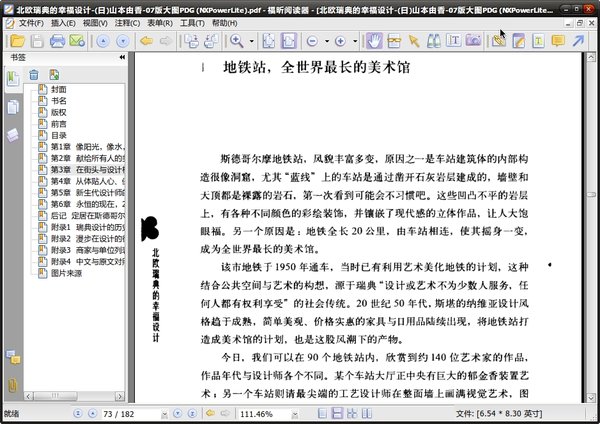The height and width of the screenshot is (424, 600).
Task: Delete bookmark using the trash icon
Action: (33, 74)
